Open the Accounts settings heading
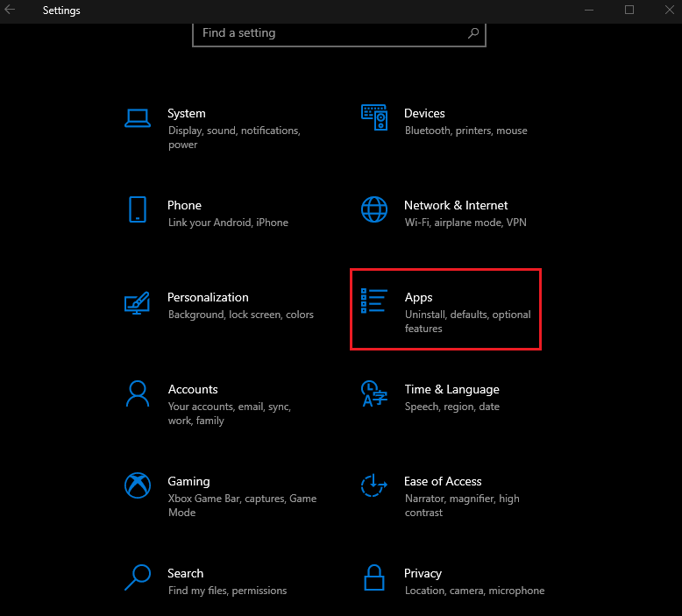Image resolution: width=682 pixels, height=616 pixels. [x=193, y=389]
